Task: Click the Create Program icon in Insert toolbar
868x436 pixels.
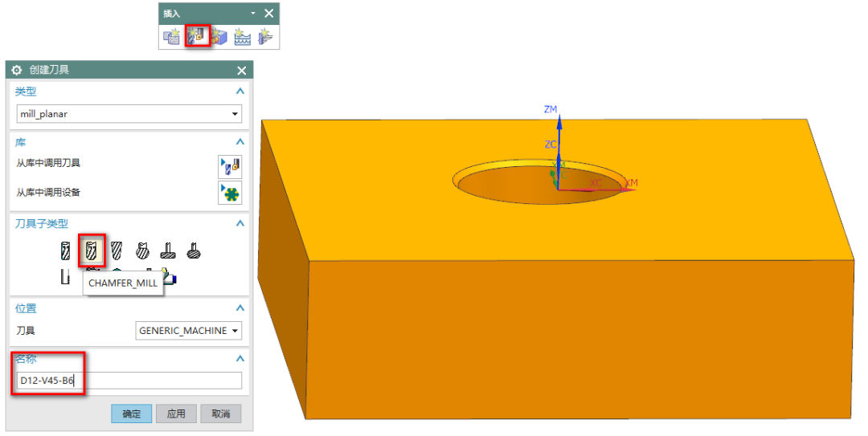Action: tap(171, 36)
